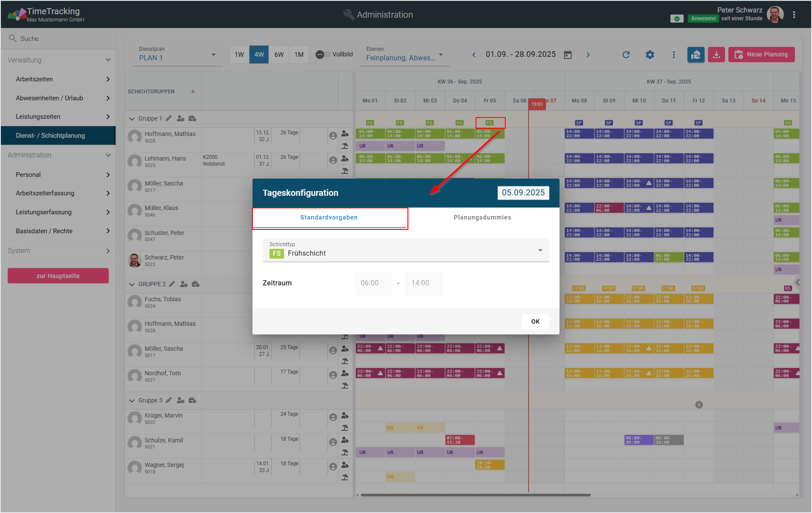Switch to the Planungsdummies tab
812x513 pixels.
[482, 218]
